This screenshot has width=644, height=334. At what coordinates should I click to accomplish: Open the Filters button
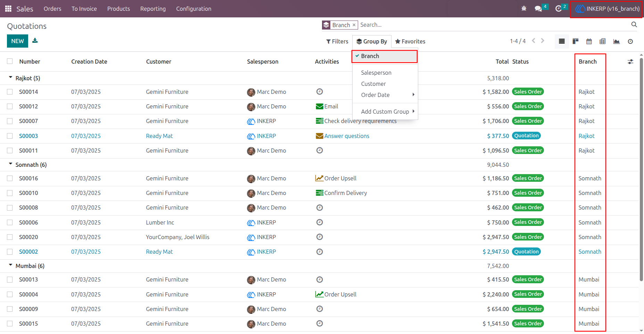tap(337, 41)
